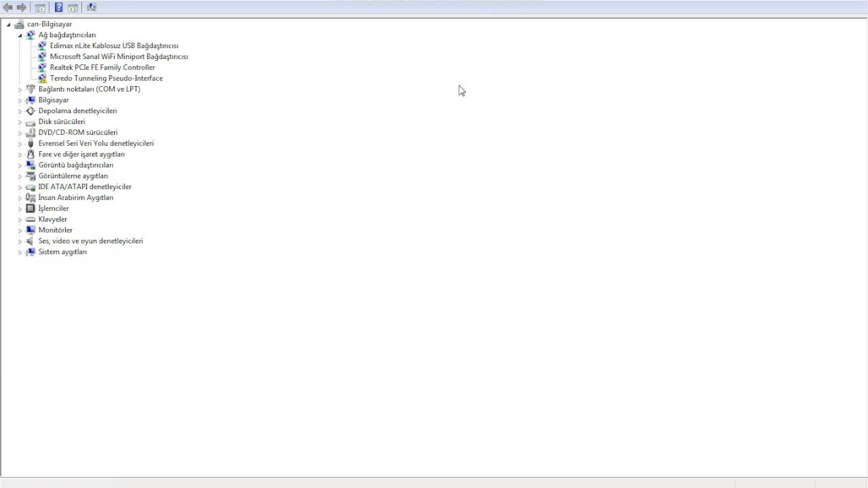Select the DVD/CD-ROM sürücüleri item
The height and width of the screenshot is (488, 868).
click(78, 133)
